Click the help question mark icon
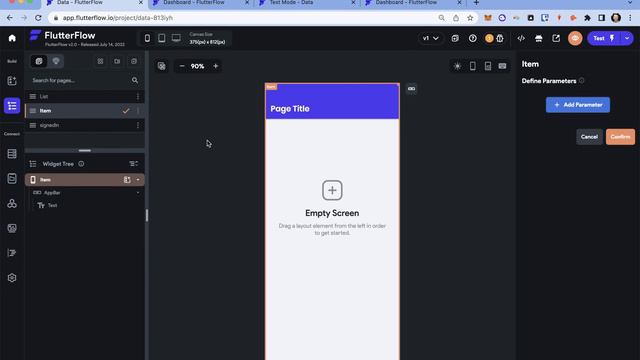Screen dimensions: 640x360 coord(472,38)
